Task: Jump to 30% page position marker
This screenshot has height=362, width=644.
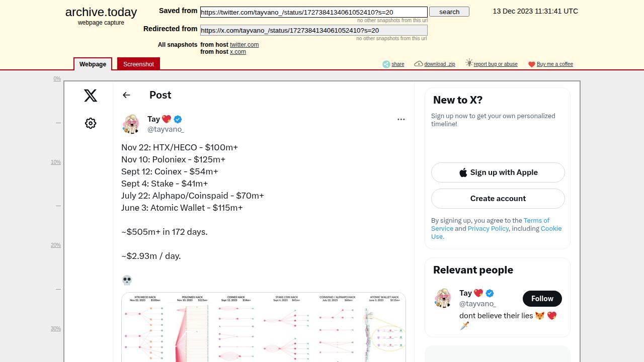Action: 55,329
